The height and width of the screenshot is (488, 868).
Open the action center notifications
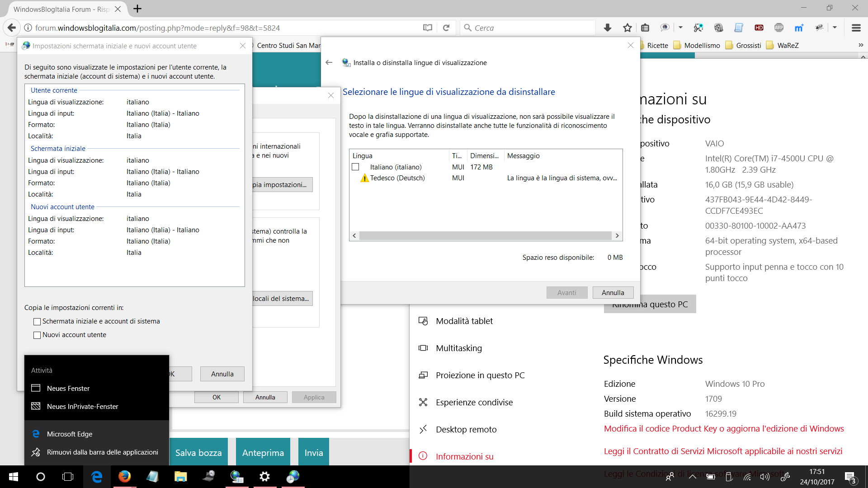point(850,477)
